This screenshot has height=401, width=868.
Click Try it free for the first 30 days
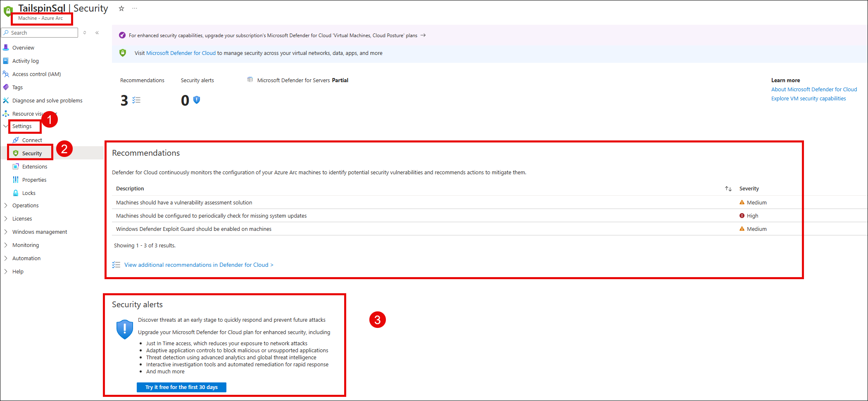coord(181,387)
